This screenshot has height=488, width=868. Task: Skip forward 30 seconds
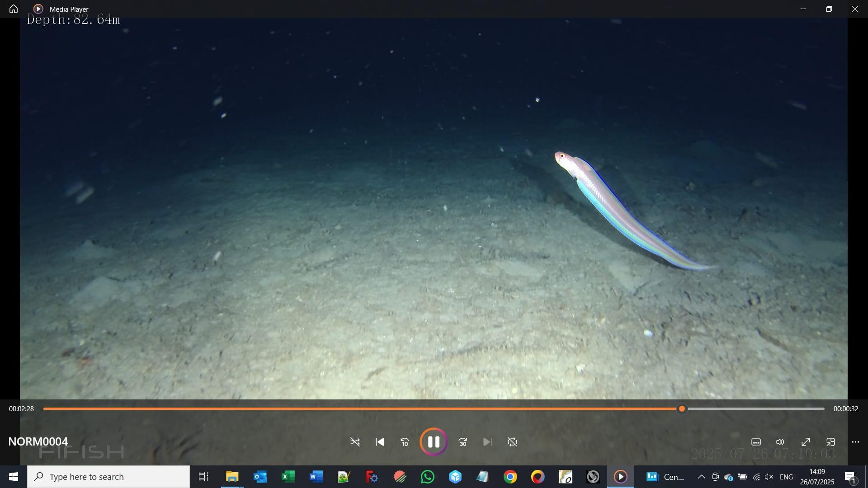coord(462,442)
